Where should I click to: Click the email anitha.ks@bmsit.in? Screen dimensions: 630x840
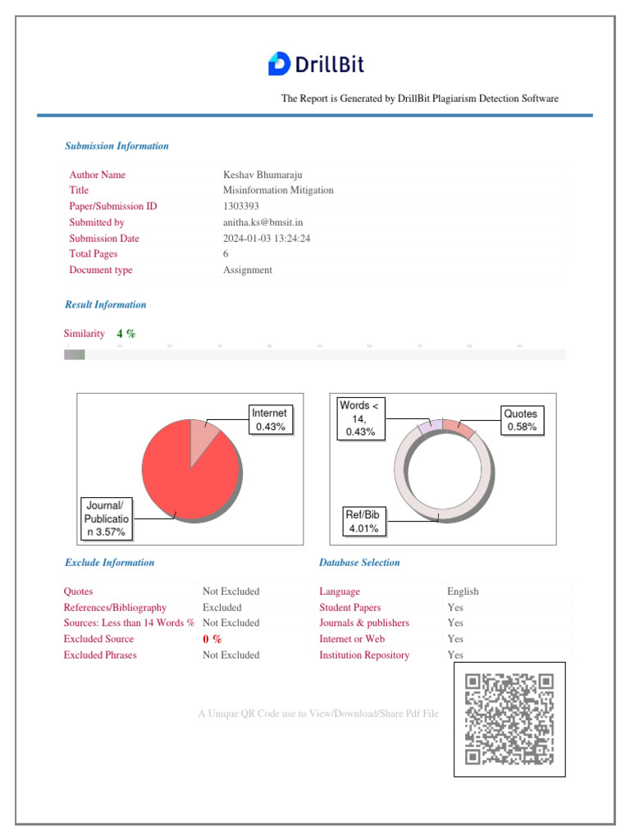coord(263,222)
